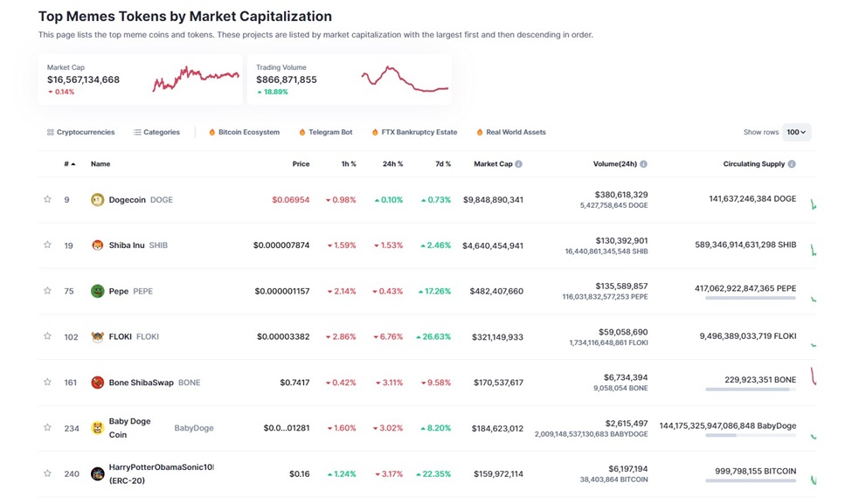Click the Bone ShibaSwap logo icon
Viewport: 852px width, 504px height.
[98, 383]
